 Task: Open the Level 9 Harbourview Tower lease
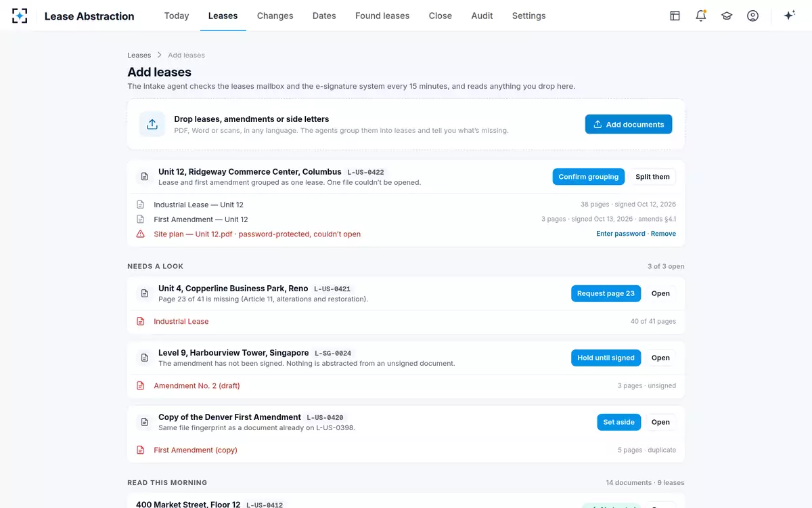click(x=660, y=358)
